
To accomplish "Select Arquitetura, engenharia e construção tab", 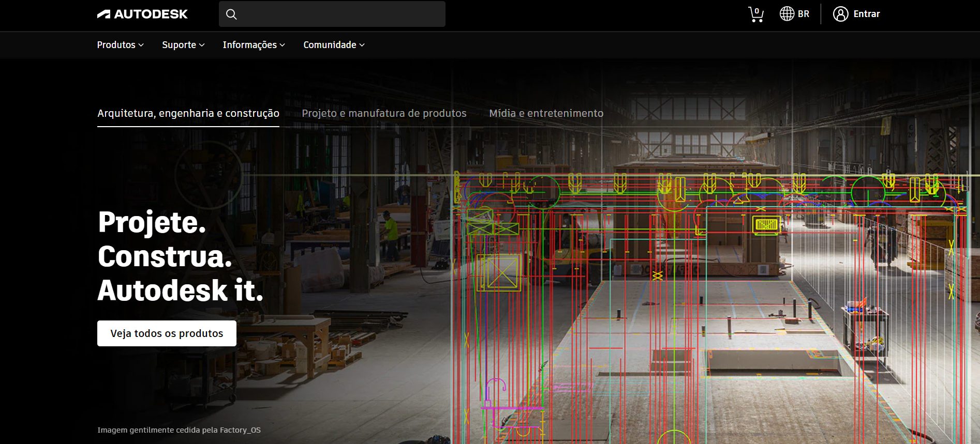I will click(188, 113).
